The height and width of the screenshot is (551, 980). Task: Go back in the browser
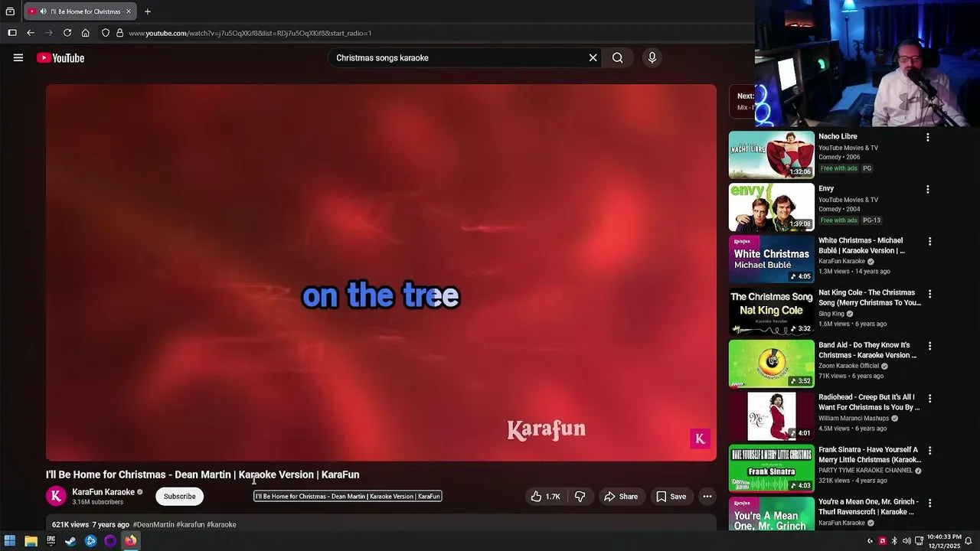[x=31, y=33]
